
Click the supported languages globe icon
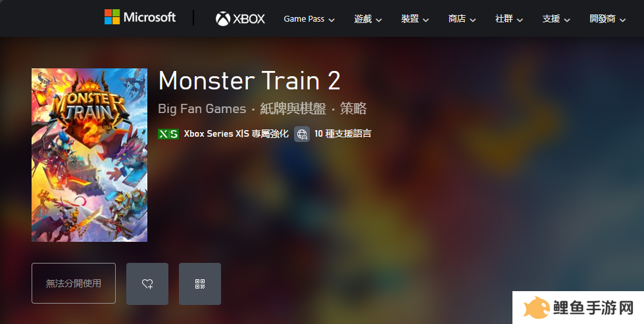click(302, 134)
